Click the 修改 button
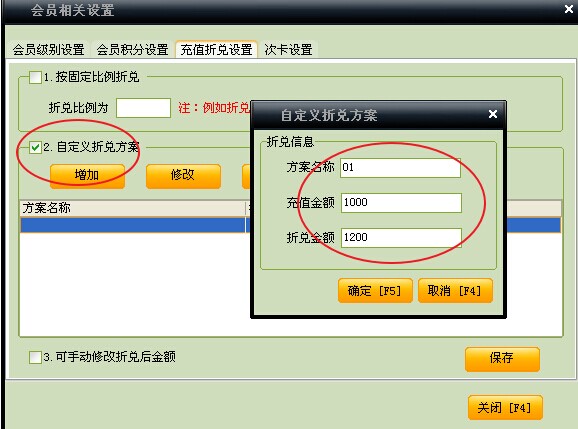 tap(183, 176)
